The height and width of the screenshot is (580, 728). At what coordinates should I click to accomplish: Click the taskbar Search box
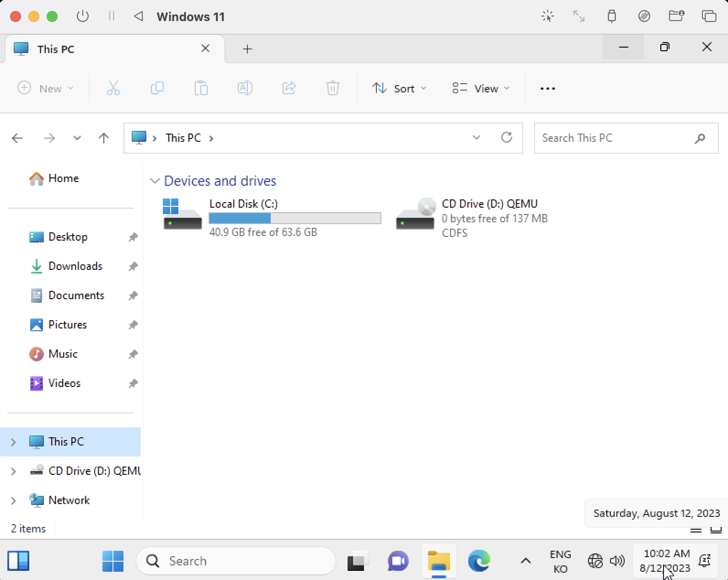click(x=236, y=561)
